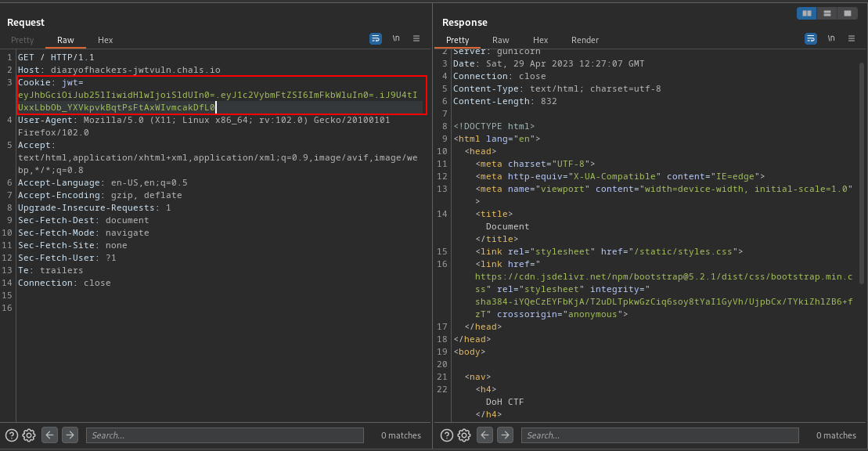Open the Request search settings gear

(x=29, y=435)
